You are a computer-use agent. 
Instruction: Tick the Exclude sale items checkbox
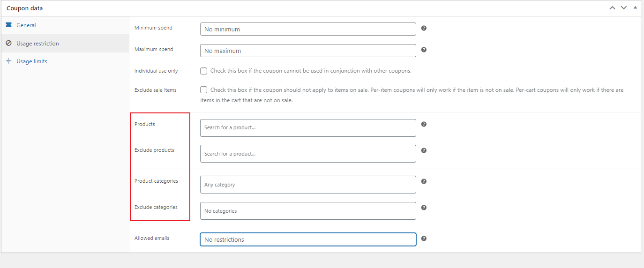pyautogui.click(x=204, y=90)
